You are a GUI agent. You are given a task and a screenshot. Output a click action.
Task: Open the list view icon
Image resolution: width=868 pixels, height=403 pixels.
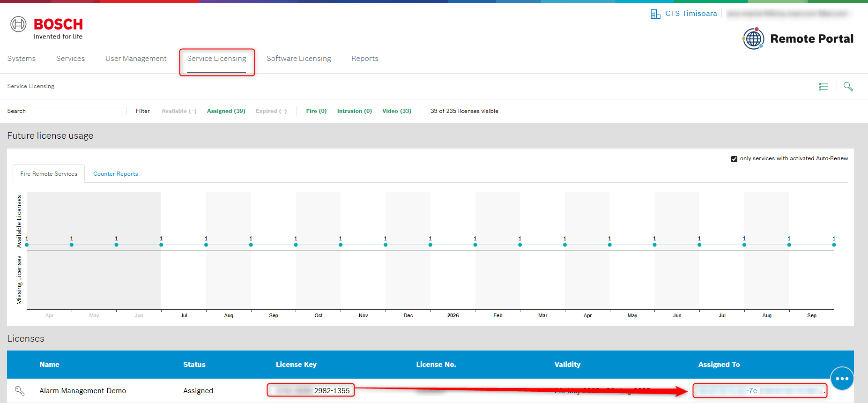pos(823,87)
